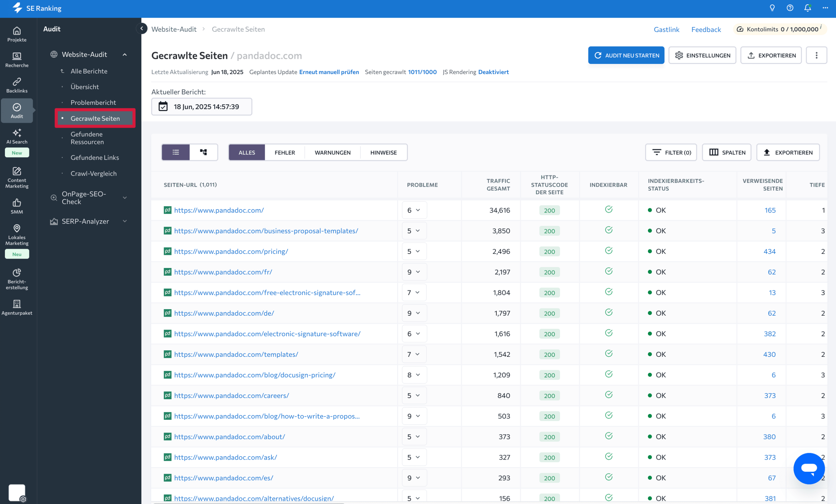Expand the SERP-Analyzer section
This screenshot has height=504, width=836.
(x=125, y=221)
